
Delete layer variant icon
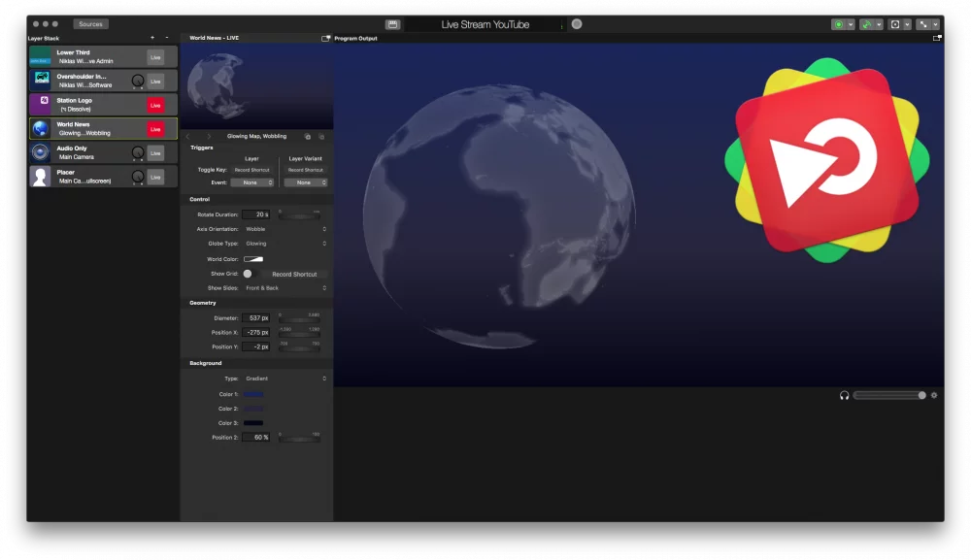[321, 136]
